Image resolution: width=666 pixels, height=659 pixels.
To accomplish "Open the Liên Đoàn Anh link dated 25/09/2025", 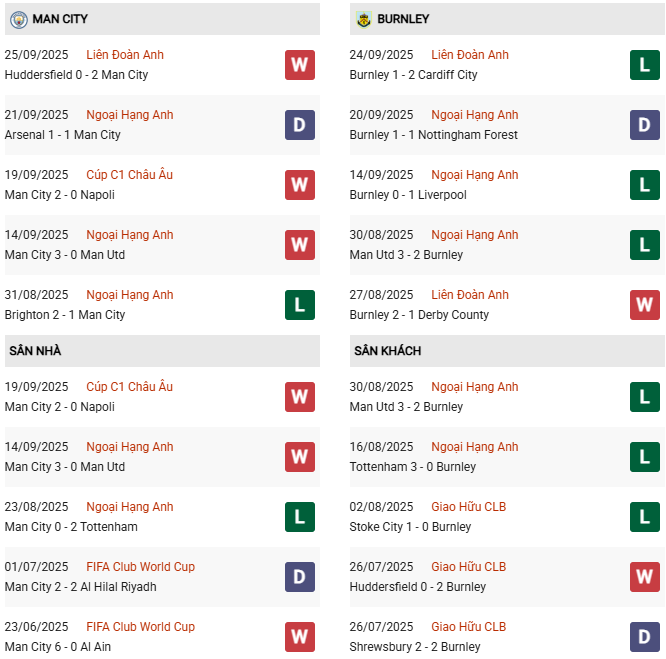I will pos(125,55).
